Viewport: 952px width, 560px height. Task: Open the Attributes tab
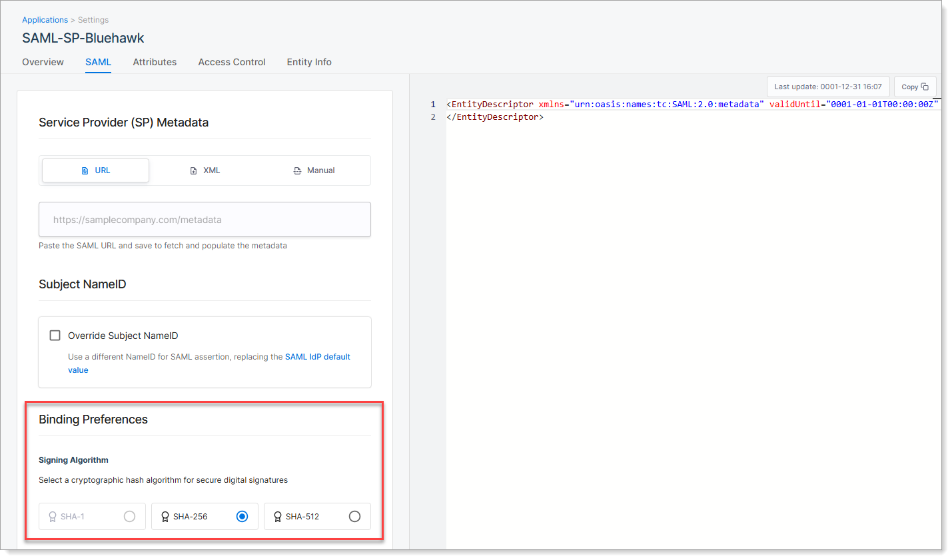(155, 62)
